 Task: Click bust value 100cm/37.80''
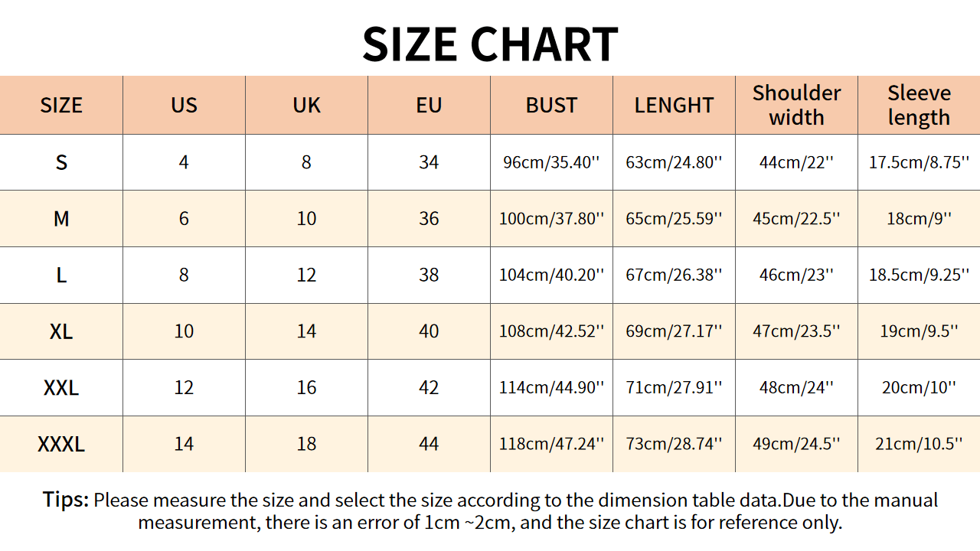coord(551,219)
